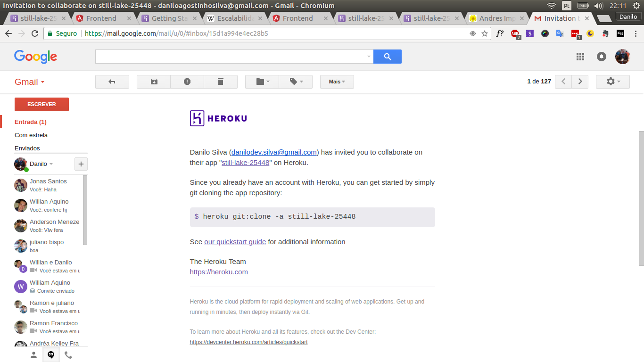Open chat with Ramon Francisco
This screenshot has height=362, width=644.
tap(48, 327)
